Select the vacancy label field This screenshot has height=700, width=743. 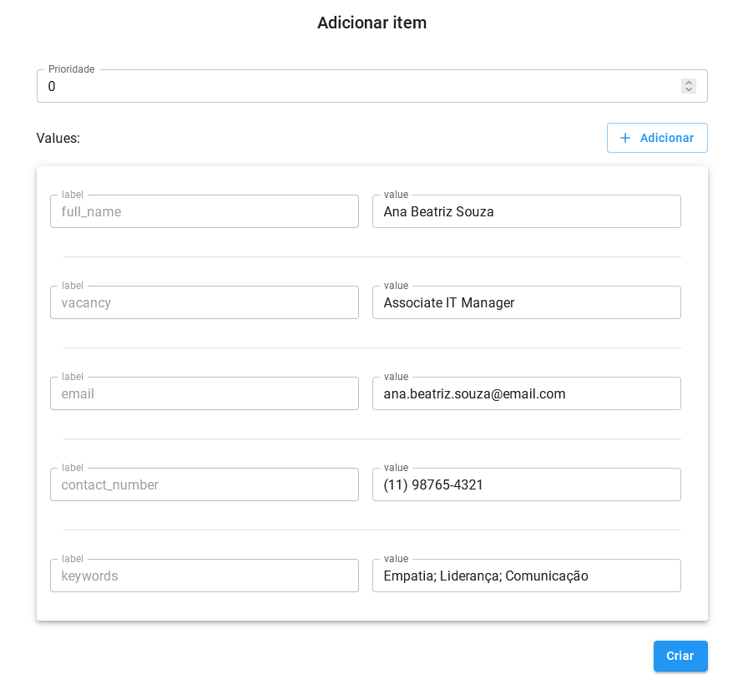(x=204, y=302)
